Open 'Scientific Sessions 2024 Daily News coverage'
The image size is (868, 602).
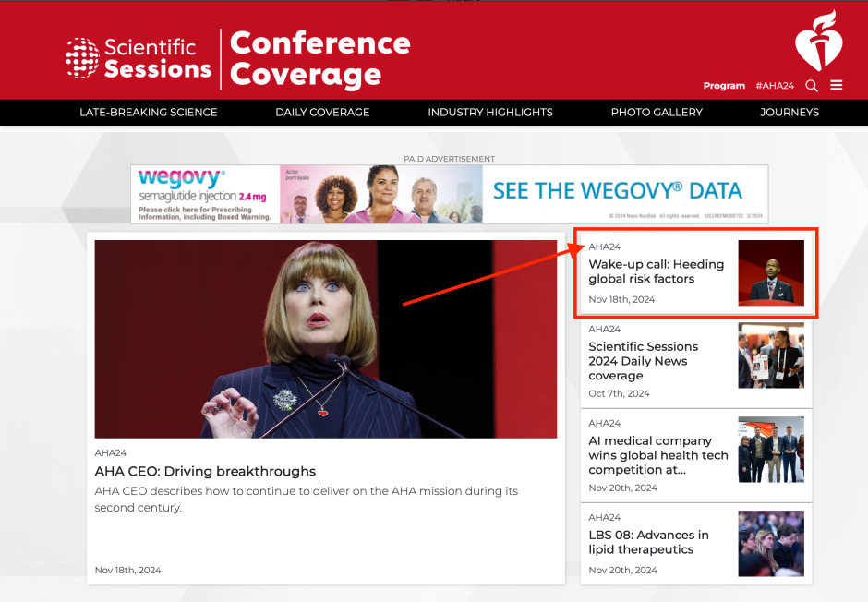click(644, 361)
